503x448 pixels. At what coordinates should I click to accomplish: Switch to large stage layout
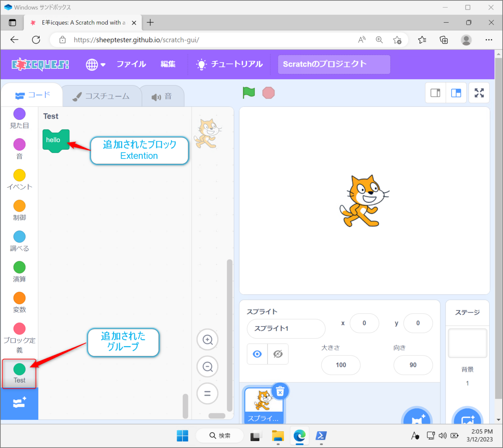(x=456, y=93)
